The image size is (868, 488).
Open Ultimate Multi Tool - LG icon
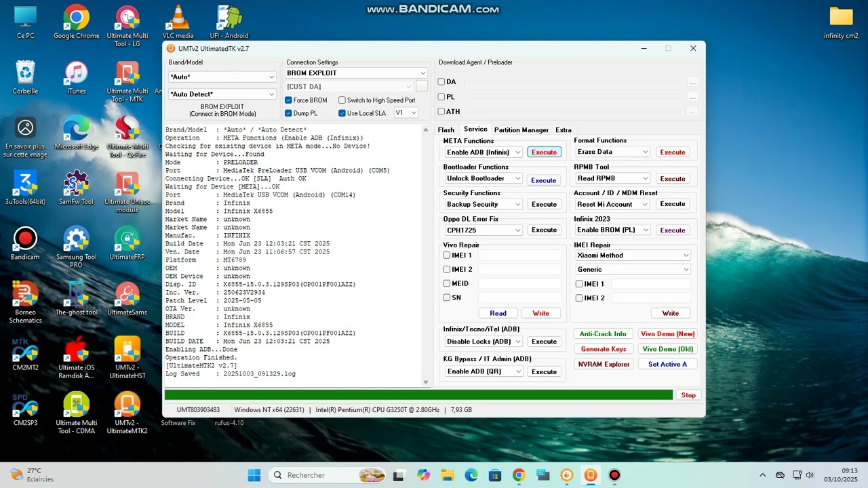(127, 26)
